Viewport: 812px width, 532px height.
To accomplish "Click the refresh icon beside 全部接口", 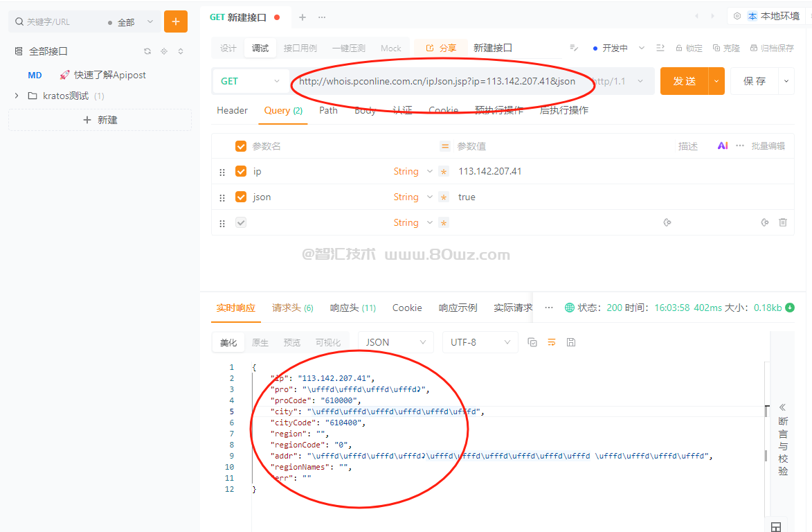I will tap(147, 51).
